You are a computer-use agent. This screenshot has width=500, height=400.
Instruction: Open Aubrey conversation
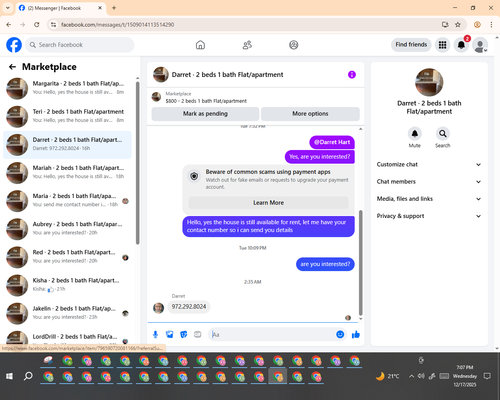[x=67, y=229]
